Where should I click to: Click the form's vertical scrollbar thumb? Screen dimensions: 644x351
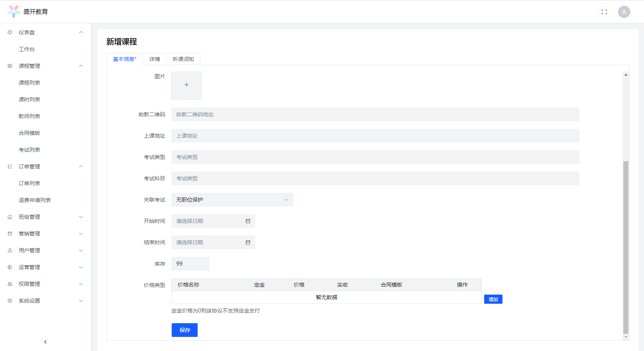point(626,247)
